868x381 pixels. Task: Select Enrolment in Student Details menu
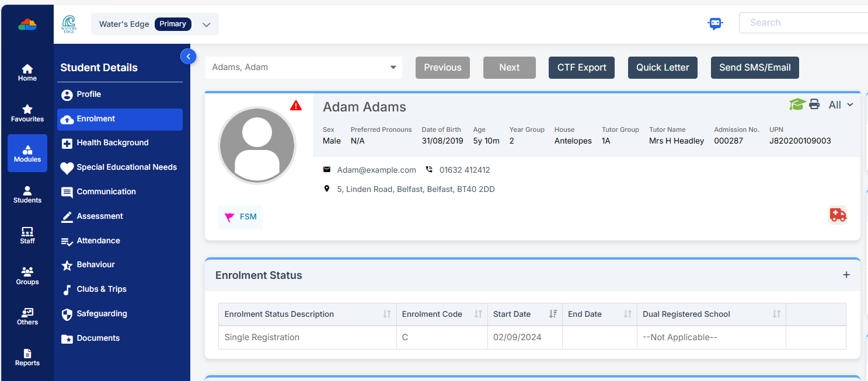[120, 119]
